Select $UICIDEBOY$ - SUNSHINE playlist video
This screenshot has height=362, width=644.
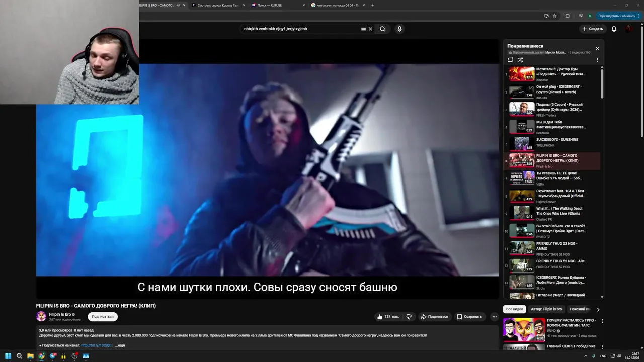pyautogui.click(x=552, y=143)
